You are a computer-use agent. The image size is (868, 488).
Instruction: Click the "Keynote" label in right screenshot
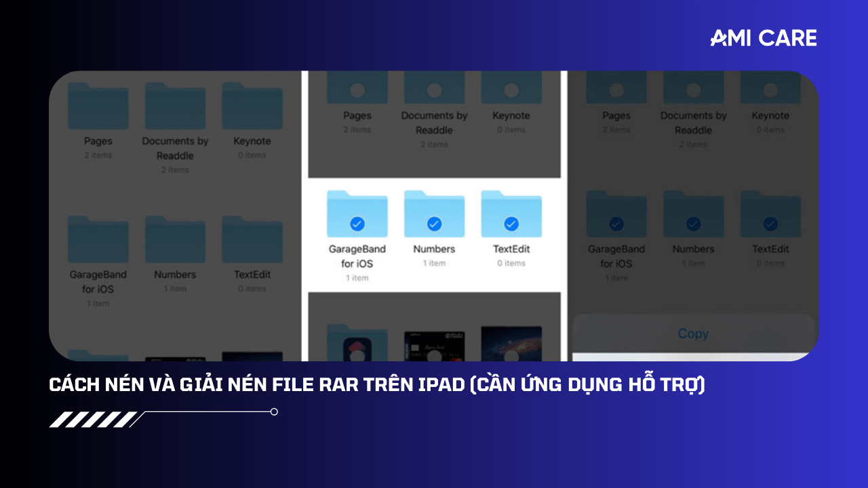770,116
